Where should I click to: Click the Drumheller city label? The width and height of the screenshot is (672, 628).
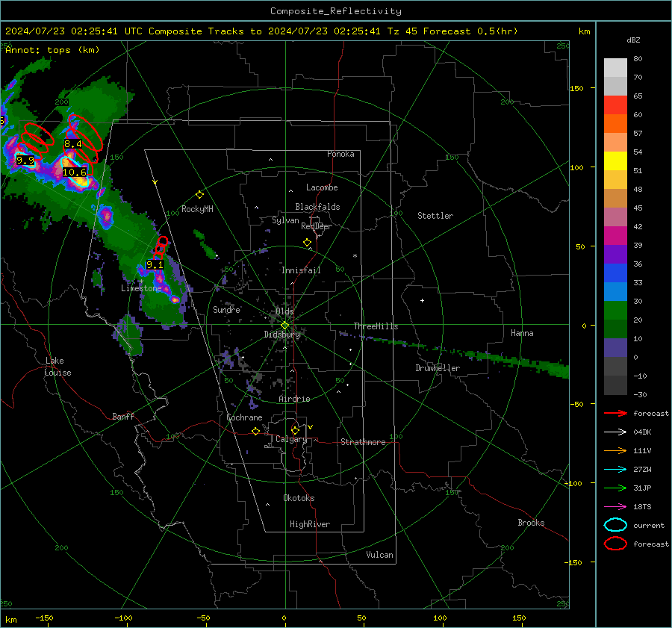pyautogui.click(x=438, y=368)
